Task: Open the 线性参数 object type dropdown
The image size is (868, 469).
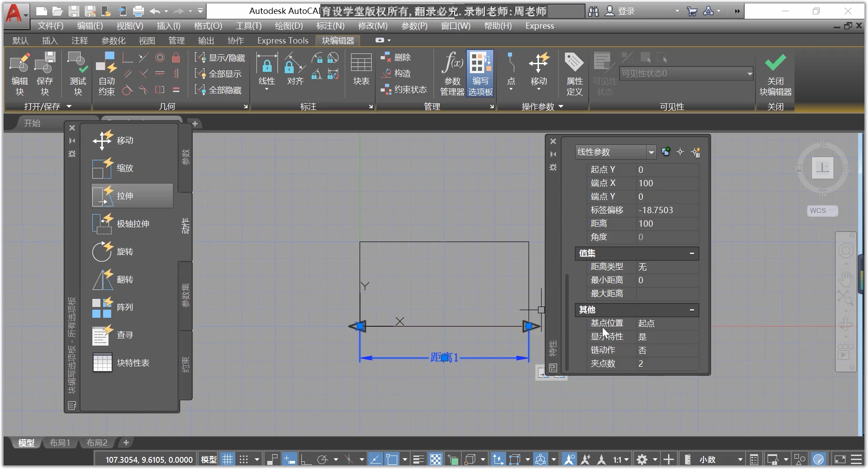Action: click(x=651, y=153)
